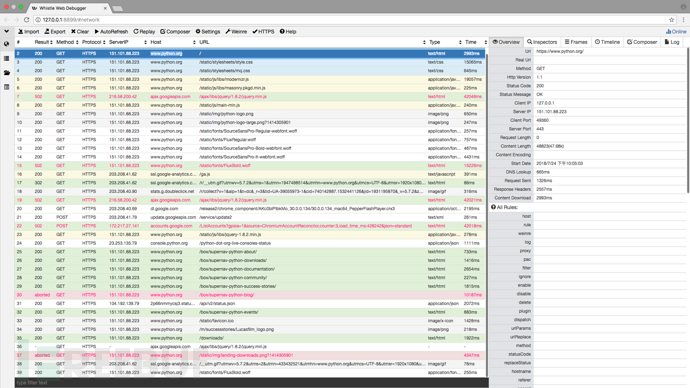Reload the browser page
The height and width of the screenshot is (388, 690).
(x=26, y=20)
